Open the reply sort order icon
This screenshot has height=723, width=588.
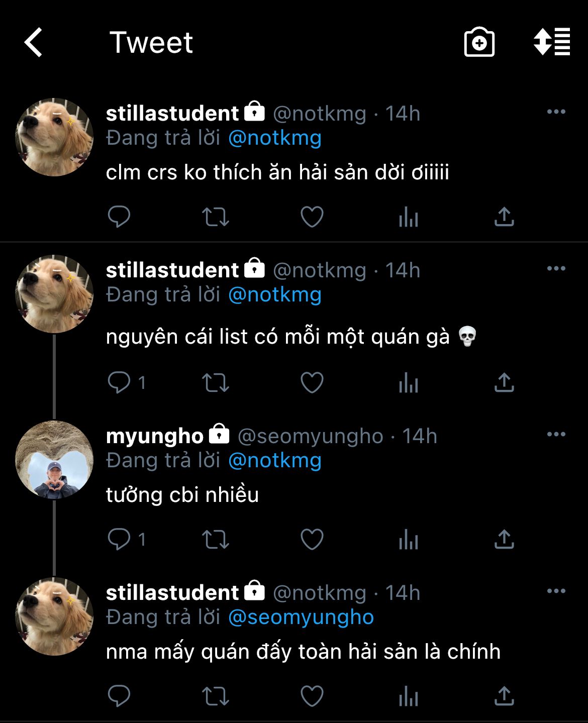click(551, 42)
